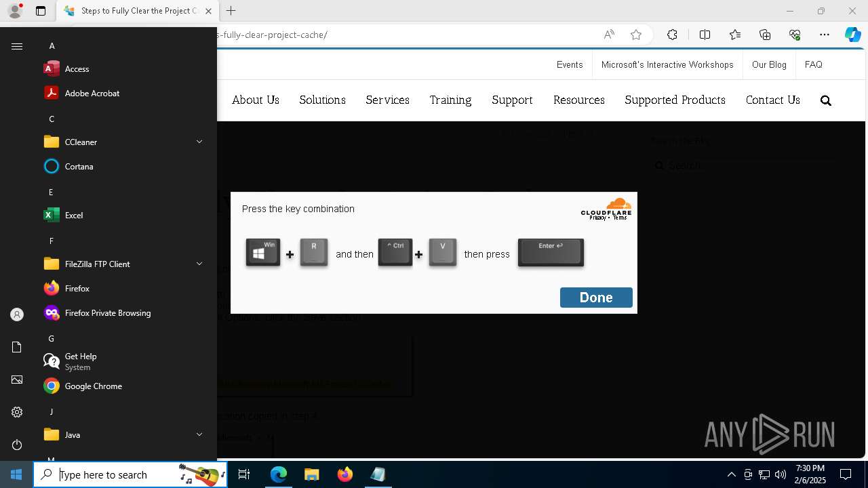Open Settings gear in Start sidebar
Image resolution: width=868 pixels, height=488 pixels.
(17, 412)
